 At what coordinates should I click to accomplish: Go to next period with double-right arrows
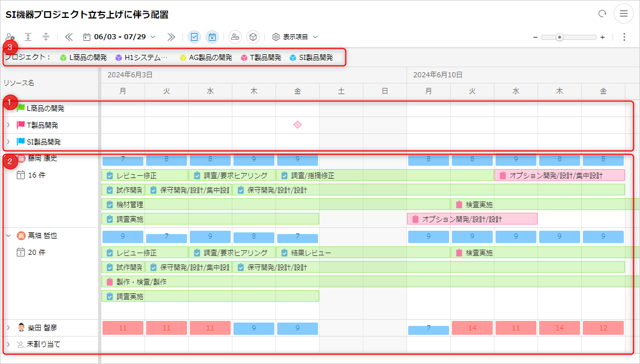(171, 37)
